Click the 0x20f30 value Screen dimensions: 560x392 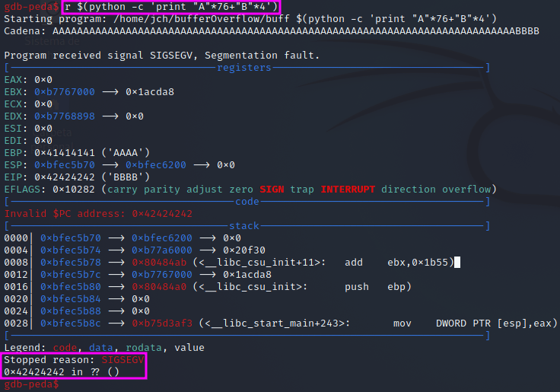click(244, 250)
